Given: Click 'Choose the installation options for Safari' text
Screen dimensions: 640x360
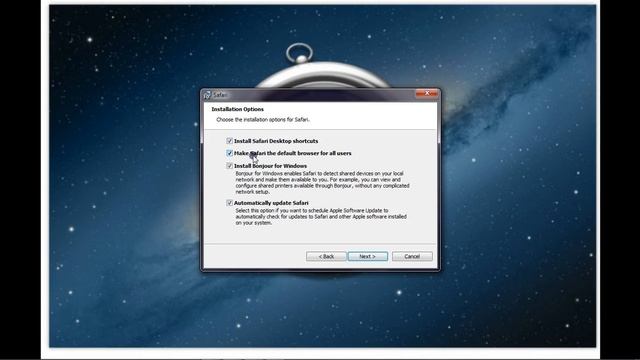Looking at the screenshot, I should (x=263, y=120).
